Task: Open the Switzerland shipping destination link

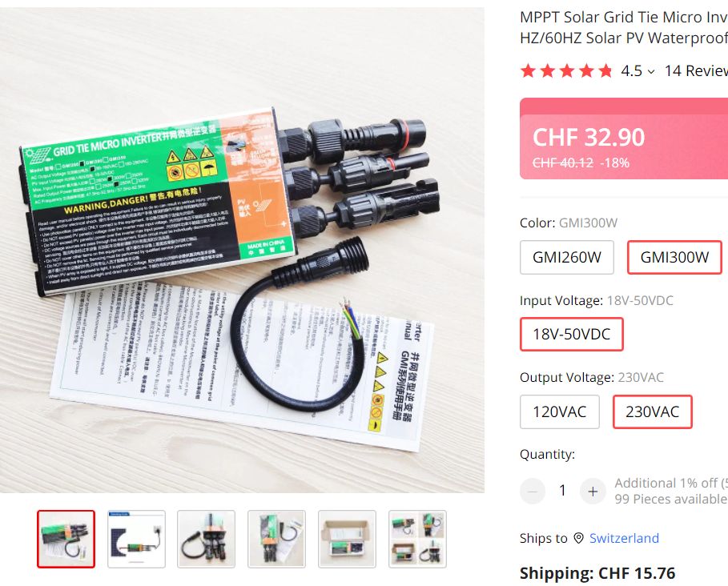Action: [x=624, y=538]
